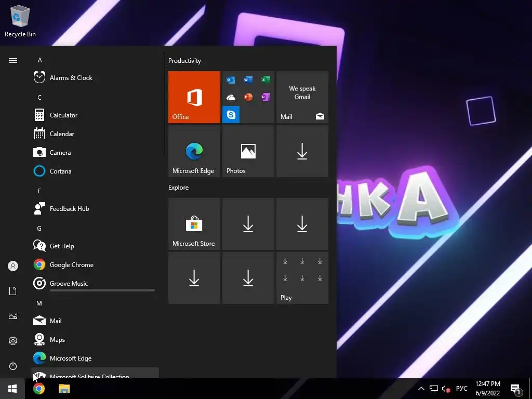The height and width of the screenshot is (399, 532).
Task: Launch Microsoft Edge from app list
Action: pyautogui.click(x=95, y=358)
